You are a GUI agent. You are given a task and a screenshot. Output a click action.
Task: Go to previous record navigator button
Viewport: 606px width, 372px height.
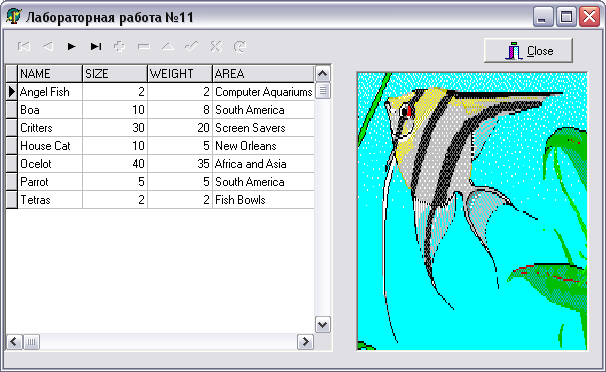click(x=48, y=47)
